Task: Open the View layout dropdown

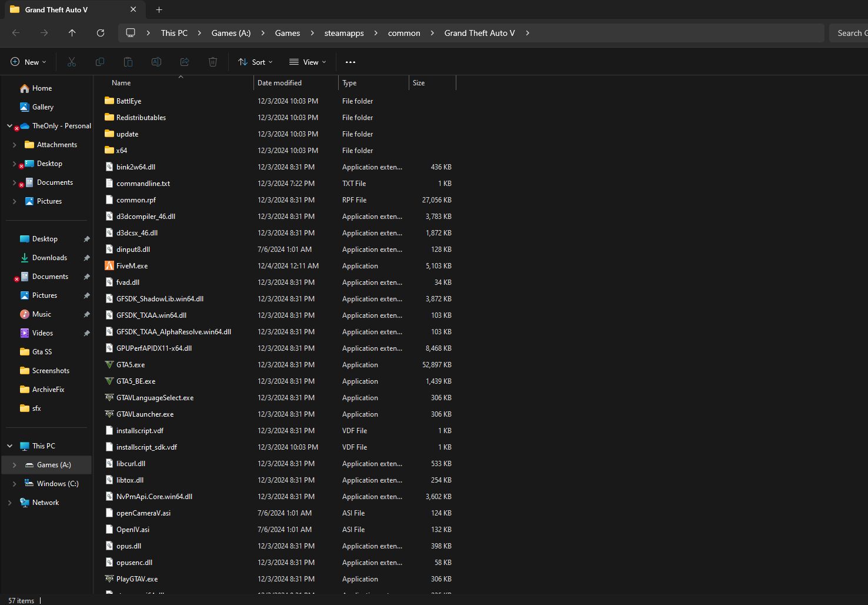Action: pyautogui.click(x=308, y=62)
